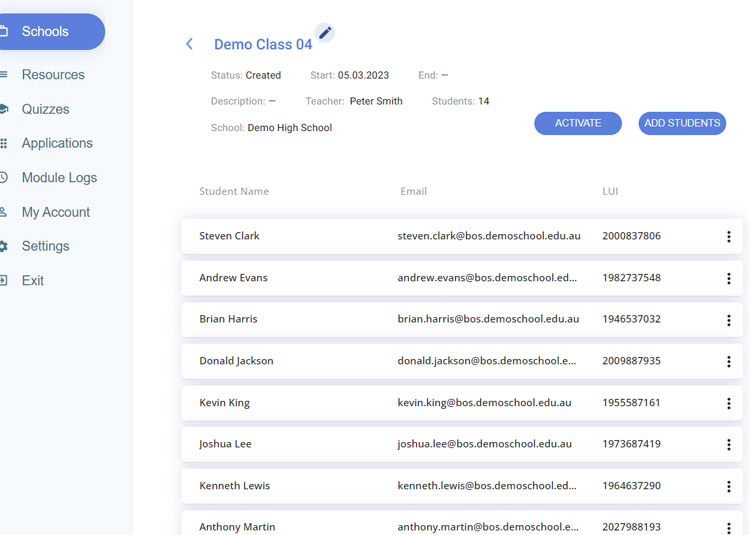750x535 pixels.
Task: Click the Email column header
Action: [x=413, y=191]
